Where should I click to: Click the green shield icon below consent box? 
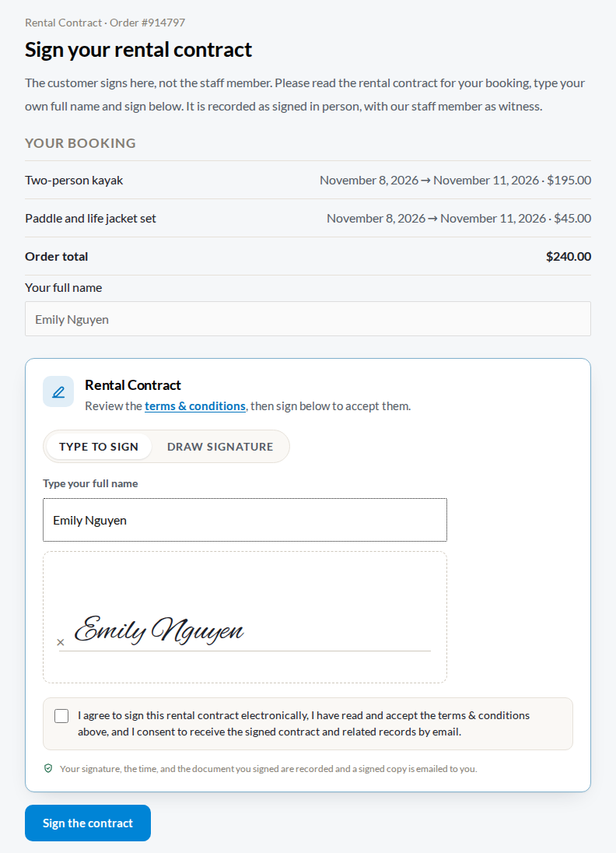[48, 769]
